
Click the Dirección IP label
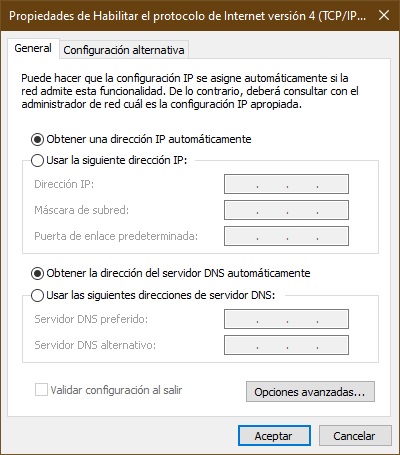coord(64,184)
